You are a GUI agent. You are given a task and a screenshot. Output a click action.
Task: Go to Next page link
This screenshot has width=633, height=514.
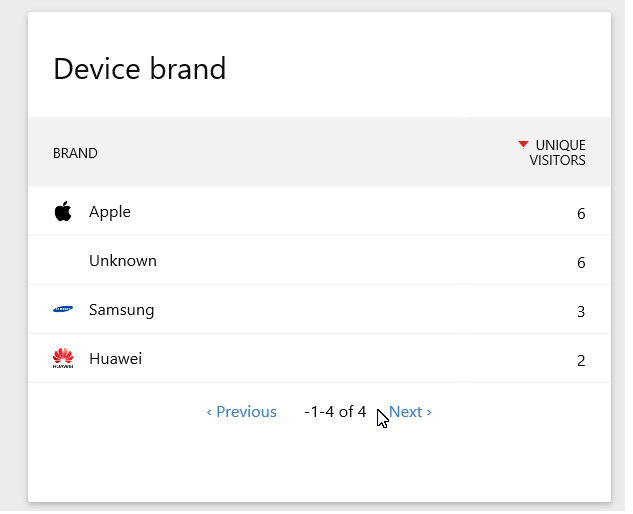(410, 412)
